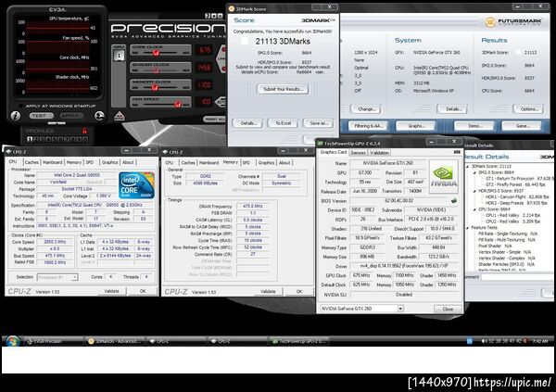
Task: Open Processor #1 selection dropdown in CPU-Z
Action: pyautogui.click(x=57, y=277)
